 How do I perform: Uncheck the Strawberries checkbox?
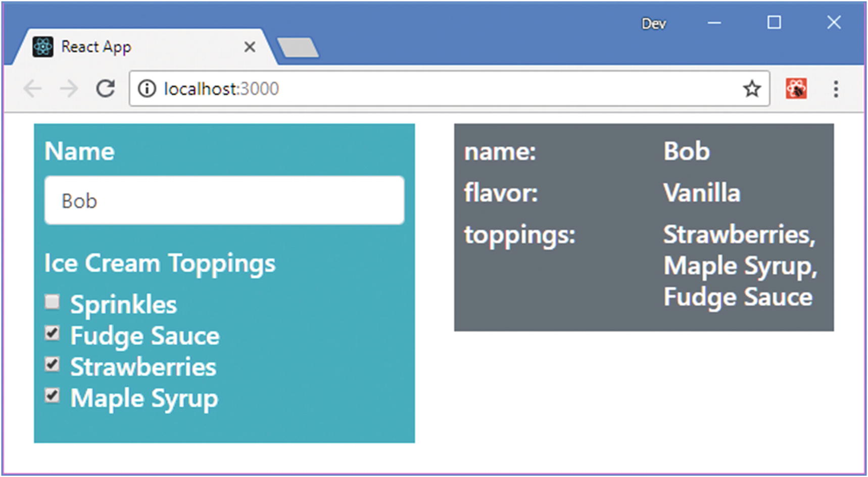point(52,364)
